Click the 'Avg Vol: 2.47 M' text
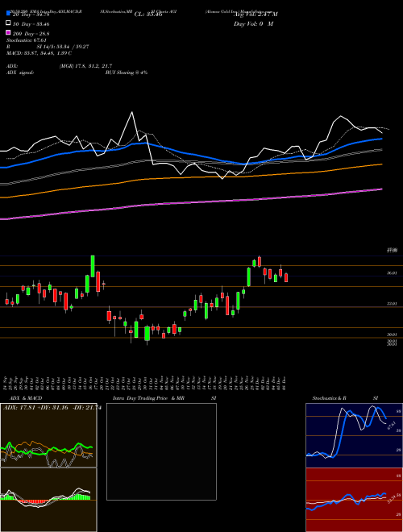403x532 pixels. (x=256, y=15)
